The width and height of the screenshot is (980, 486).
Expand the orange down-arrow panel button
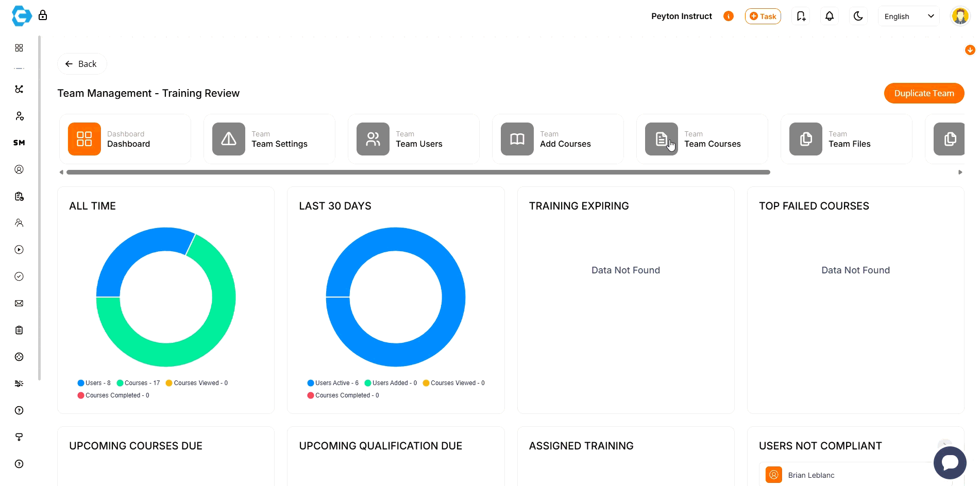(x=970, y=50)
